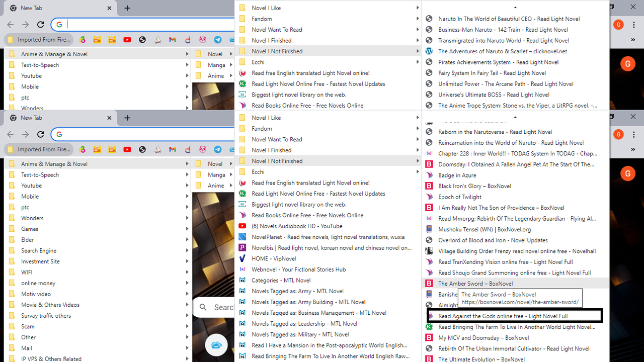Expand the Games folder arrow
The height and width of the screenshot is (362, 644).
tap(187, 229)
